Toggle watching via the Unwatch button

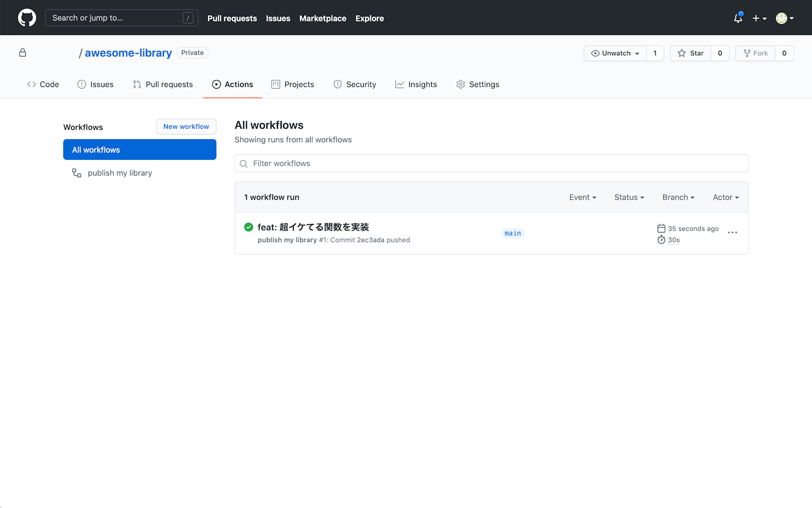tap(615, 53)
